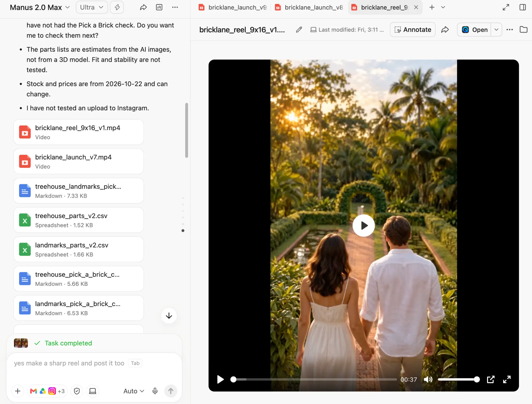Click red video file icon of bricklane_launch_v7.mp4
This screenshot has width=532, height=404.
tap(25, 161)
